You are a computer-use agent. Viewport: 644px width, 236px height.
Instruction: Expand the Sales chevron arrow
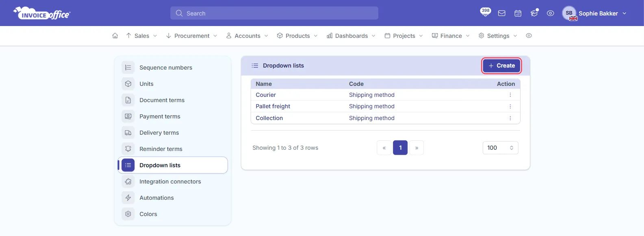pos(155,36)
